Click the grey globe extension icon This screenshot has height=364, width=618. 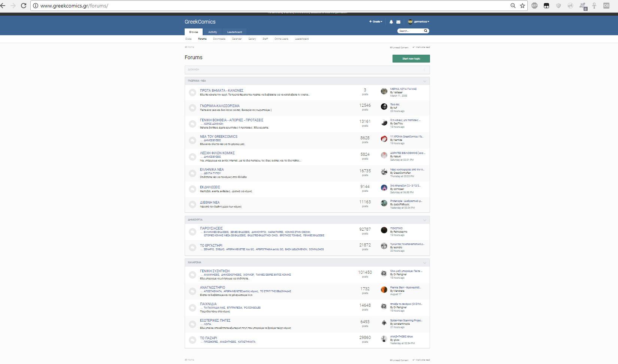(570, 6)
